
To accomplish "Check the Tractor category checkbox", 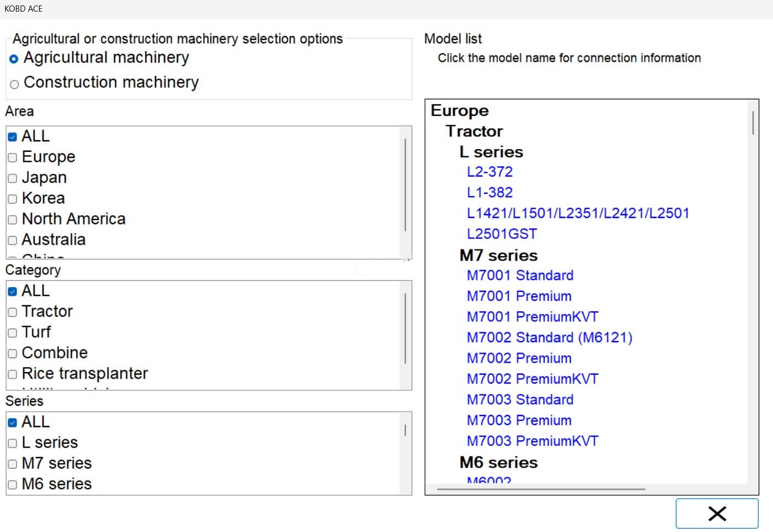I will [x=13, y=312].
